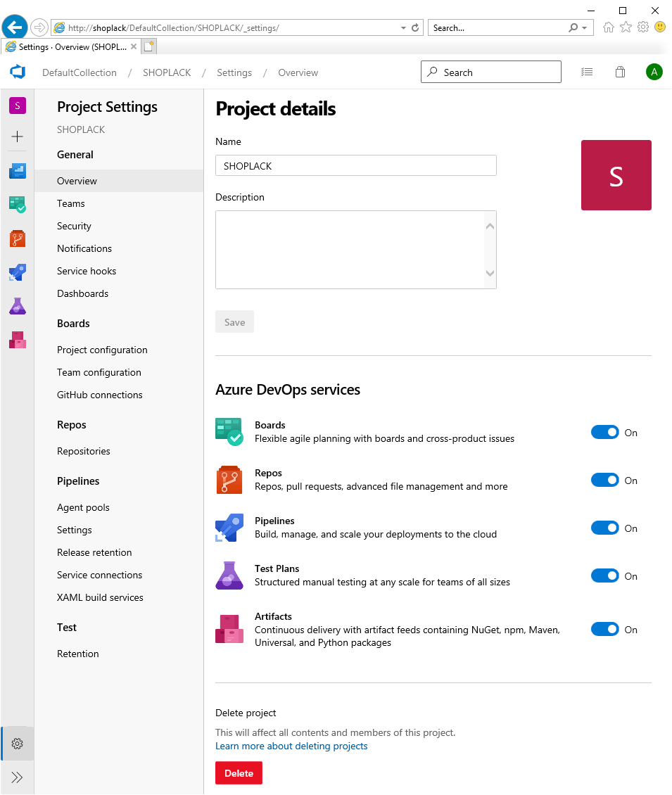Screen dimensions: 672x795
Task: Click magnifier in browser search box
Action: (573, 28)
